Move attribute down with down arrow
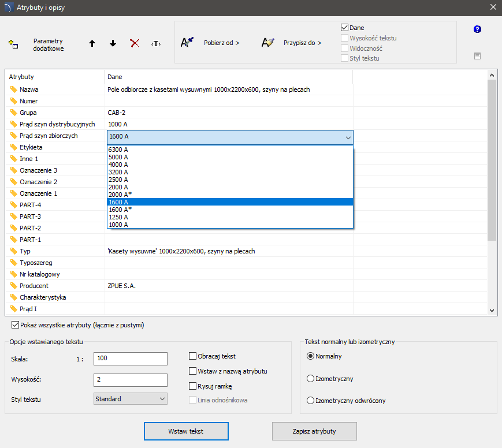 coord(113,44)
